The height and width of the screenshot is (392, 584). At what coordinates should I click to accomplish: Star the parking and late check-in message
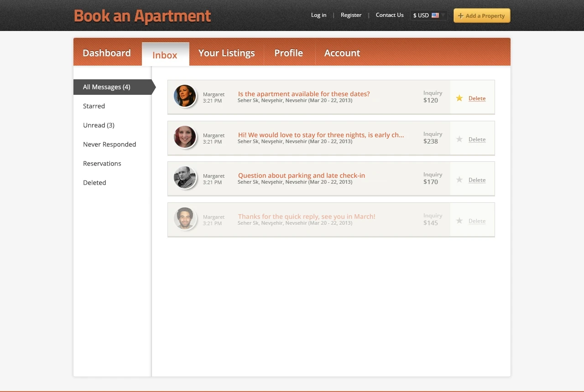click(459, 180)
